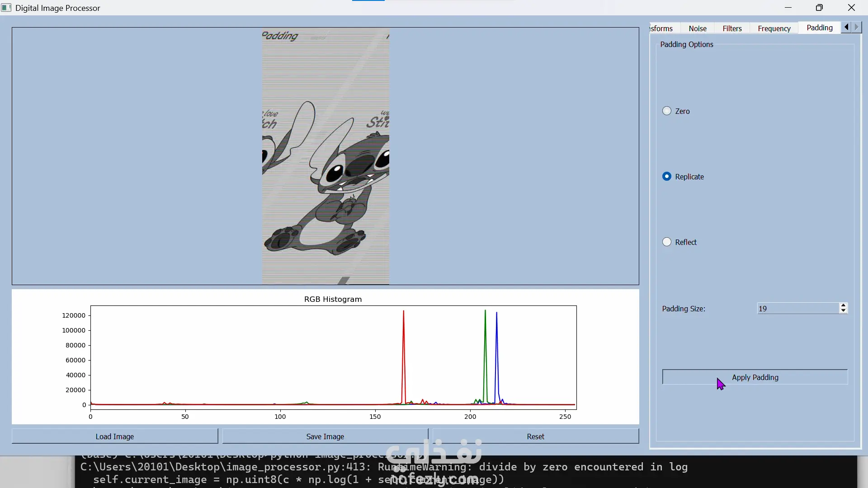Open the Filters tab
Image resolution: width=868 pixels, height=488 pixels.
click(x=731, y=28)
